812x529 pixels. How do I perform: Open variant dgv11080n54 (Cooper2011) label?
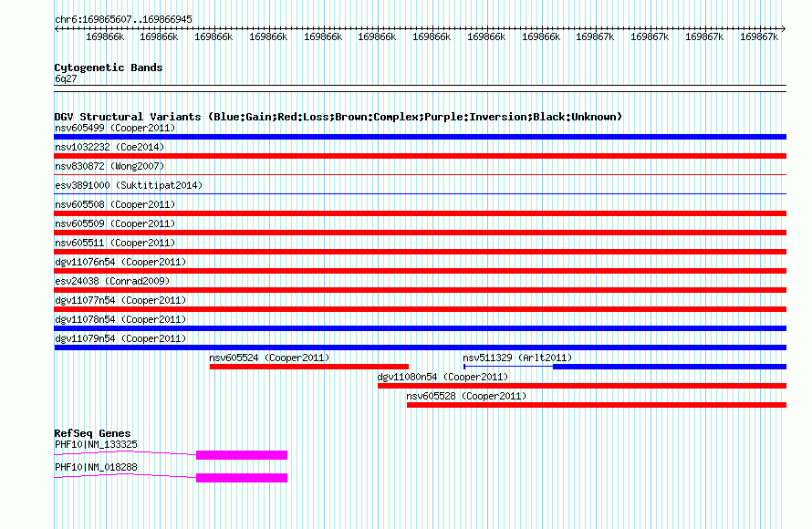[x=442, y=377]
